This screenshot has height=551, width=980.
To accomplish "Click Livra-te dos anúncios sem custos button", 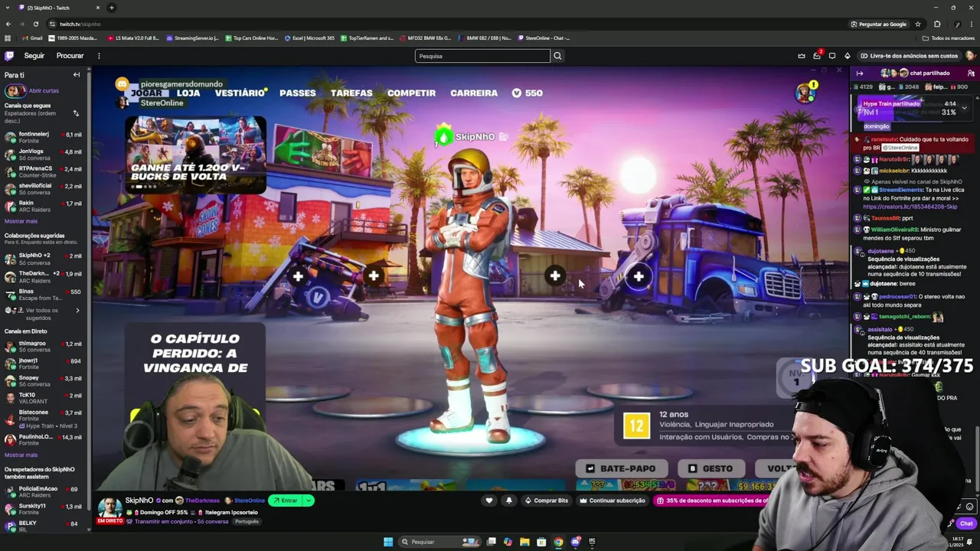I will tap(909, 56).
